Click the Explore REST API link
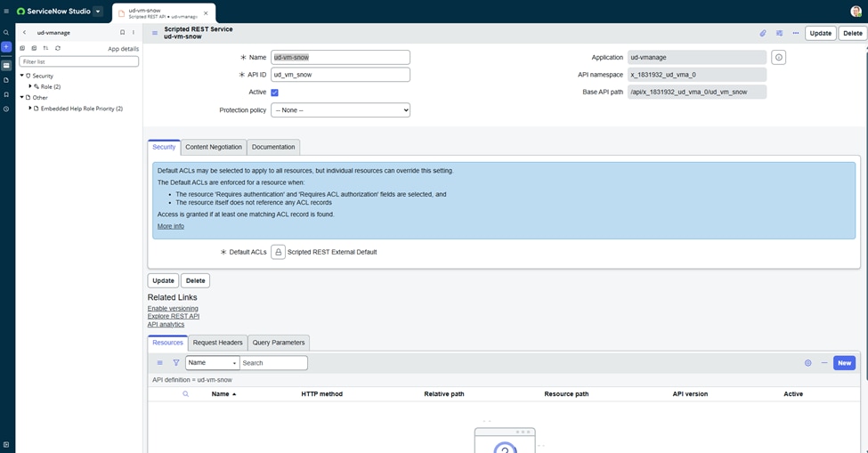The height and width of the screenshot is (453, 868). (174, 316)
